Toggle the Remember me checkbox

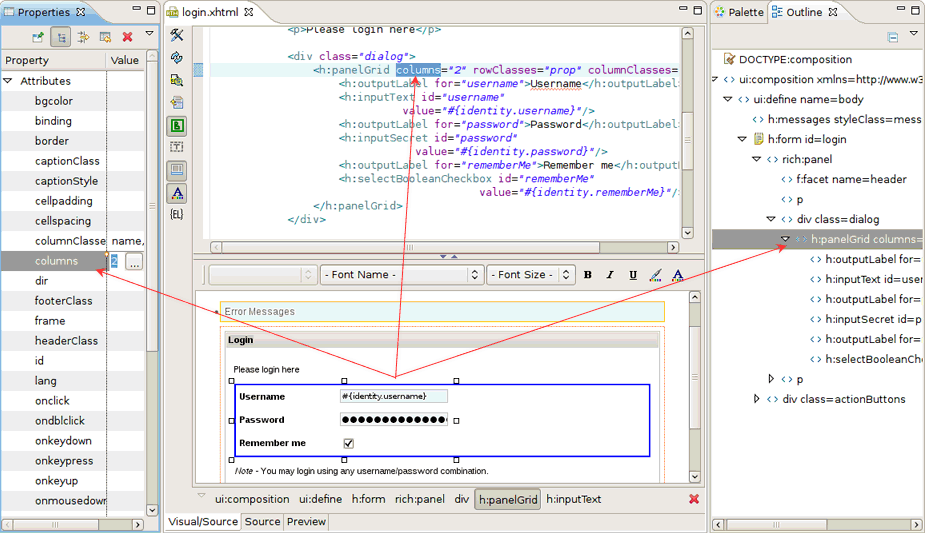[349, 443]
